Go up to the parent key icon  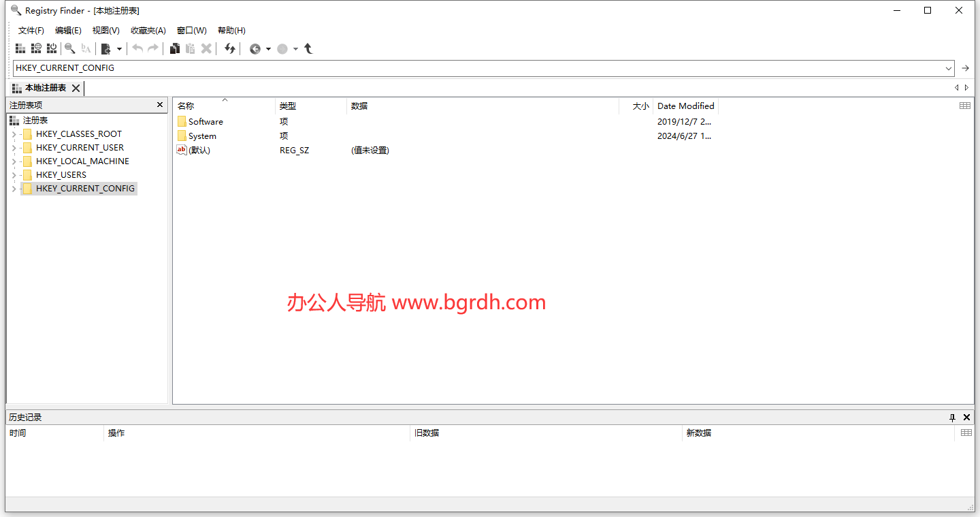(308, 48)
